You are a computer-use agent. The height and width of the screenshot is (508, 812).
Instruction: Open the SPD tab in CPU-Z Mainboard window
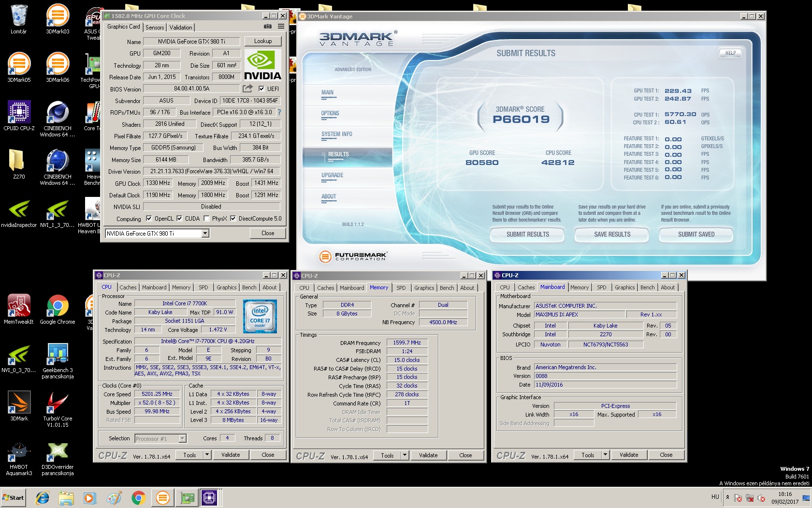point(601,287)
